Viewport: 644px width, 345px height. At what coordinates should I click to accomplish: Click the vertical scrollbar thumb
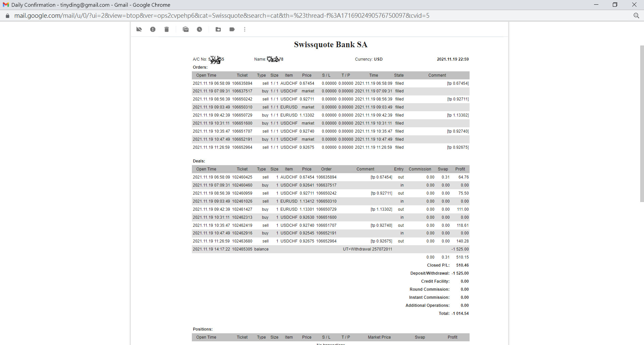click(642, 123)
